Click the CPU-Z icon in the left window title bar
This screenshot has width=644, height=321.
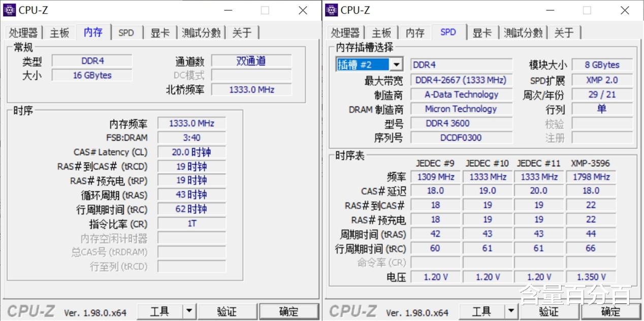tap(10, 10)
